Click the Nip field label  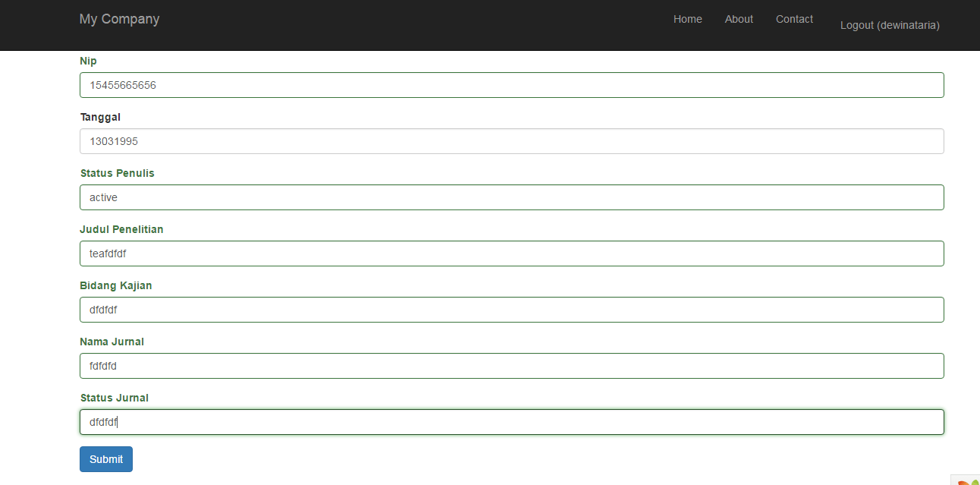pyautogui.click(x=88, y=61)
